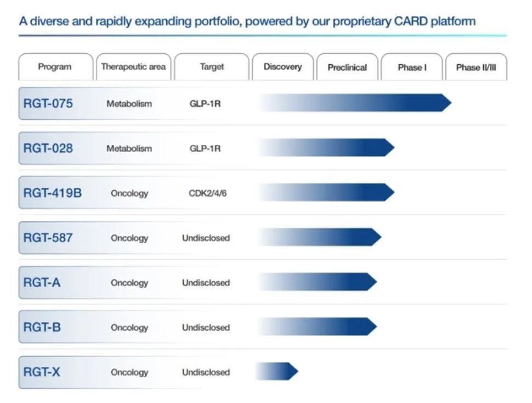Click Undisclosed target in RGT-587 row
The width and height of the screenshot is (532, 403).
(x=206, y=238)
